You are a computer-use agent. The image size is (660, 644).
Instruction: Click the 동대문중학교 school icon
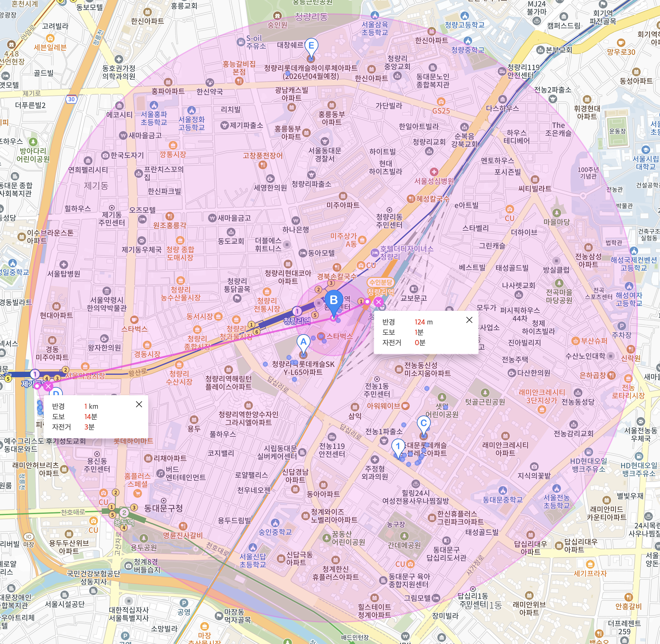pyautogui.click(x=503, y=490)
